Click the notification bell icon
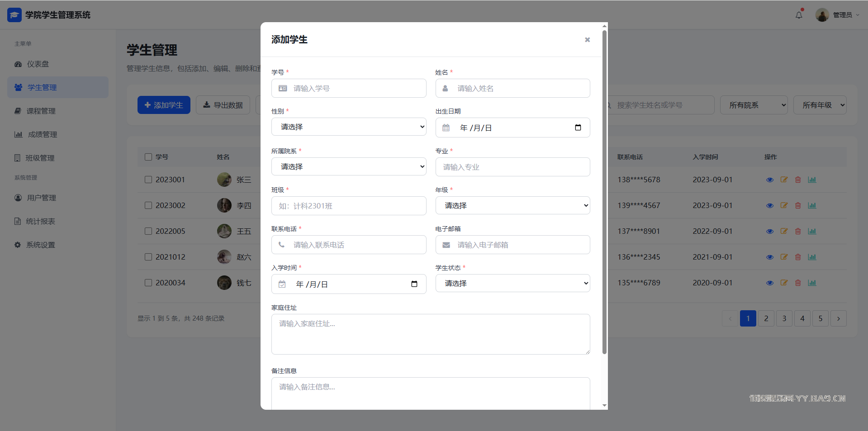Image resolution: width=868 pixels, height=431 pixels. click(x=799, y=15)
